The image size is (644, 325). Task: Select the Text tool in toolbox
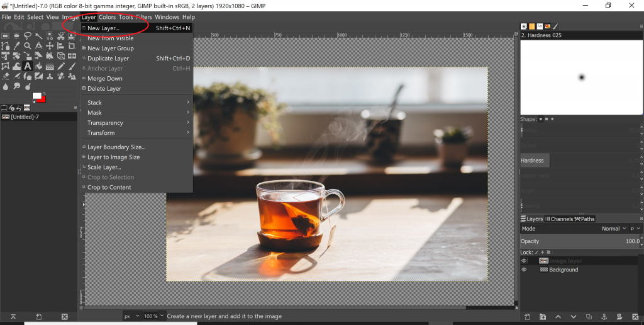point(28,66)
